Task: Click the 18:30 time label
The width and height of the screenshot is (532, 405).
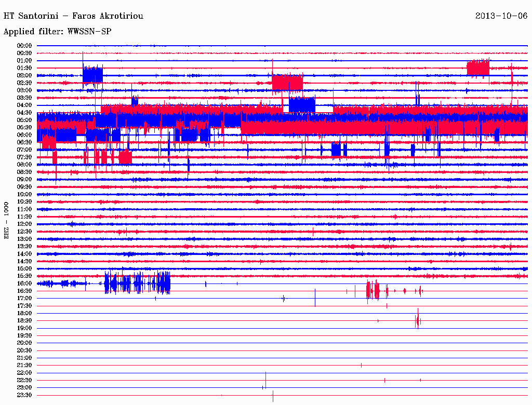Action: pyautogui.click(x=24, y=321)
